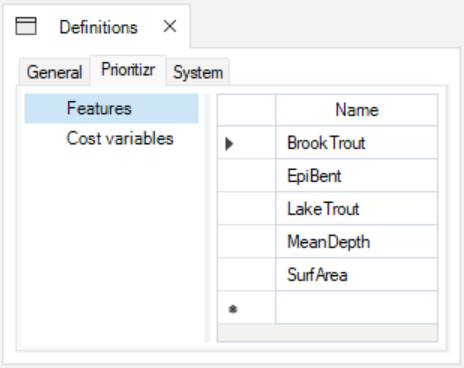The height and width of the screenshot is (368, 464).
Task: Select the MeanDepth name cell
Action: [357, 242]
